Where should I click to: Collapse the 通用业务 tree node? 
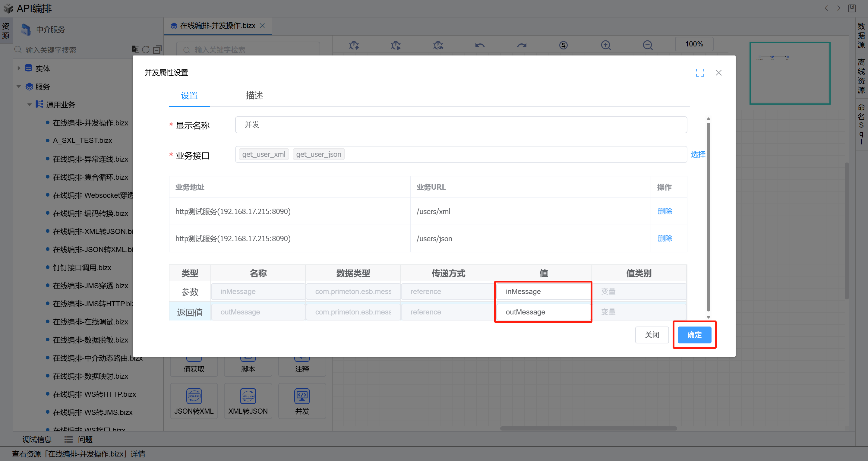30,104
